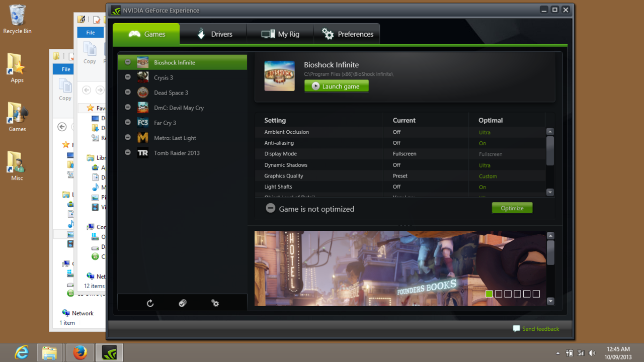The image size is (644, 362).
Task: Show hidden icons in the system tray
Action: click(x=557, y=353)
